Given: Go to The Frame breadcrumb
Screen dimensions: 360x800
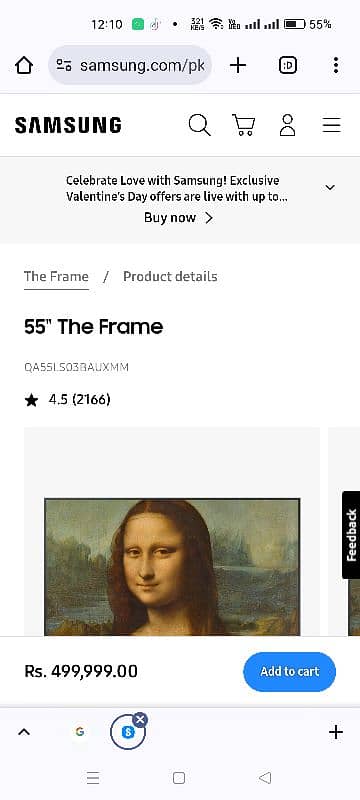Looking at the screenshot, I should click(x=56, y=277).
